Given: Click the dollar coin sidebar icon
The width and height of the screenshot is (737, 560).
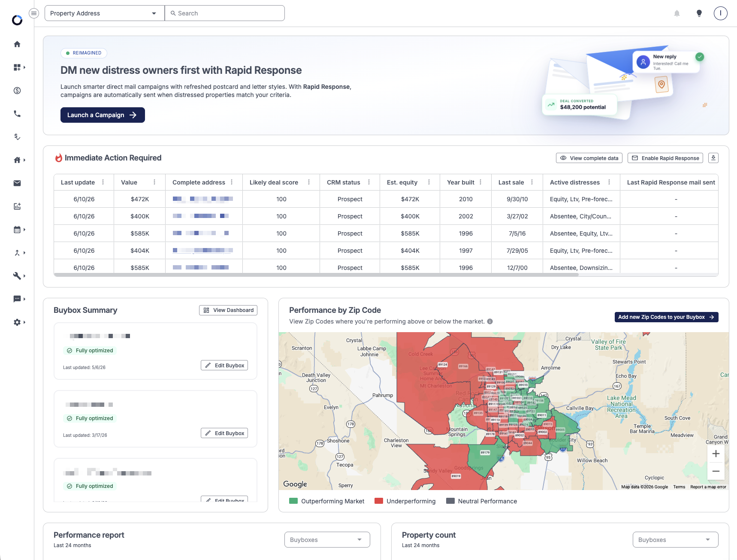Looking at the screenshot, I should coord(17,91).
